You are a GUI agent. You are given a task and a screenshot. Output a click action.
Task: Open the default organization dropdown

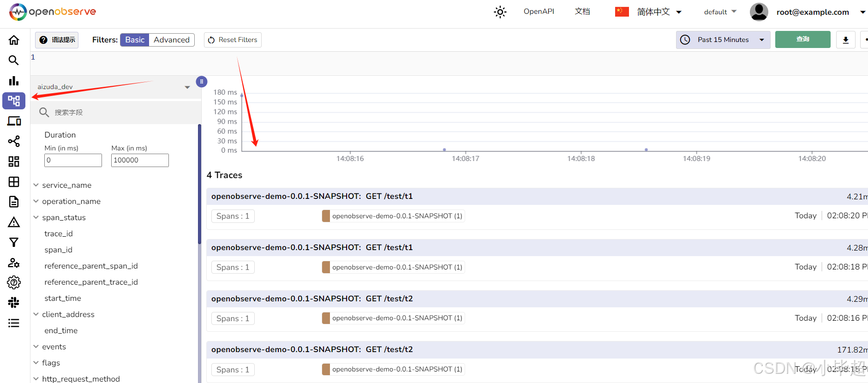720,12
